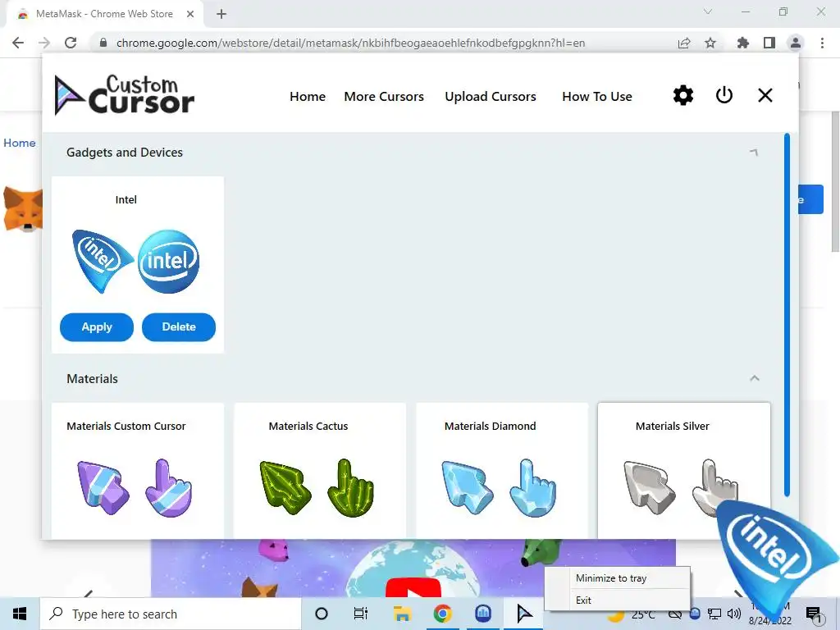Viewport: 840px width, 630px height.
Task: Click the Intel card title
Action: [x=126, y=200]
